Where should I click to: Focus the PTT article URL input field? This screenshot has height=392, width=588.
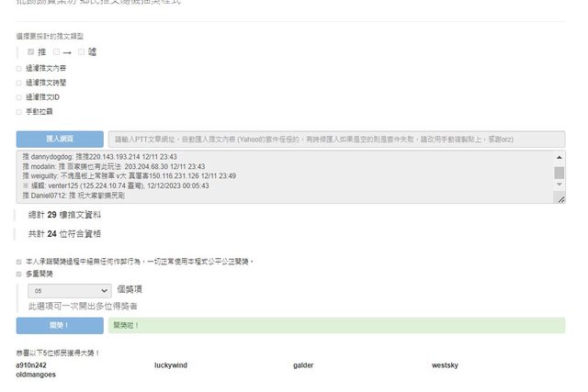pos(336,139)
